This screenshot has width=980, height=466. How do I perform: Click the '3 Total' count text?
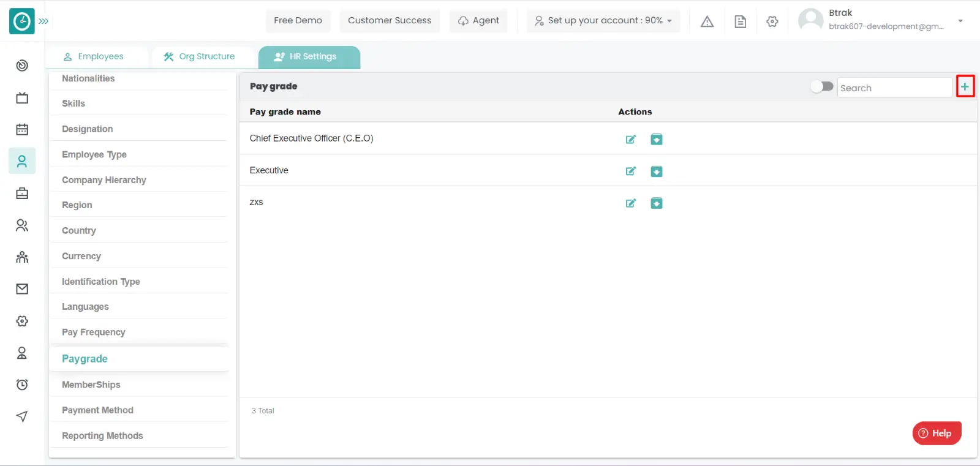pos(263,411)
